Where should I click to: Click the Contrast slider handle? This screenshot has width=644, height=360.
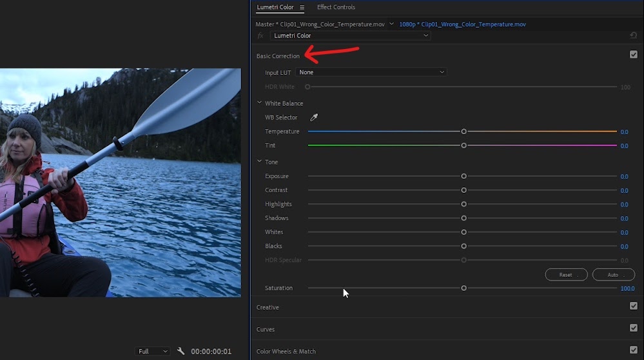click(463, 190)
